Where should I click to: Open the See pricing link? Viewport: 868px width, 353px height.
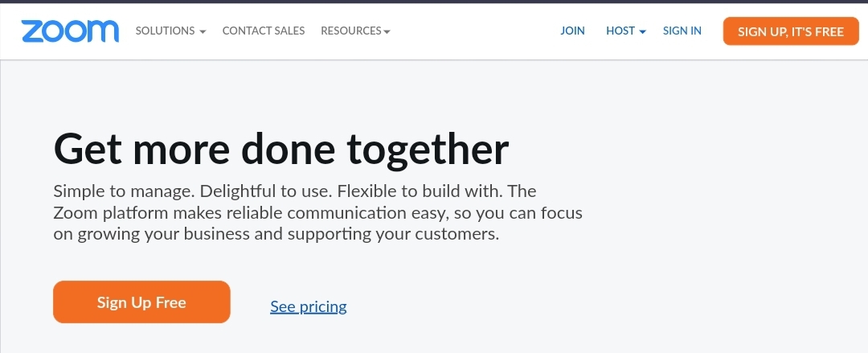click(309, 306)
